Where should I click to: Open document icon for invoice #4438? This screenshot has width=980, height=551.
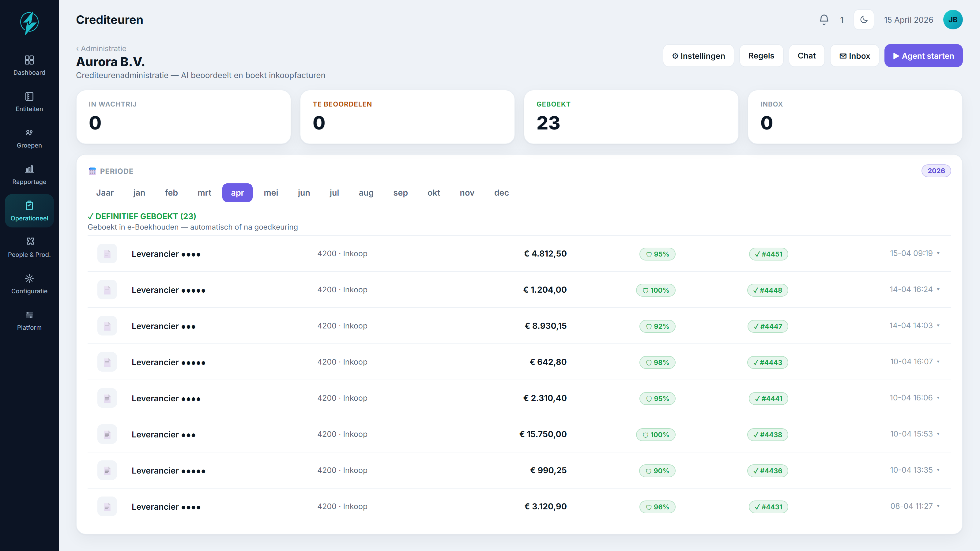107,434
